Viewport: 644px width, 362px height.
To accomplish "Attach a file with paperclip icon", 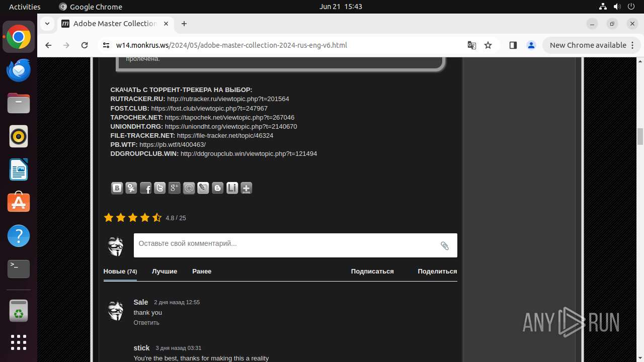I will tap(445, 245).
